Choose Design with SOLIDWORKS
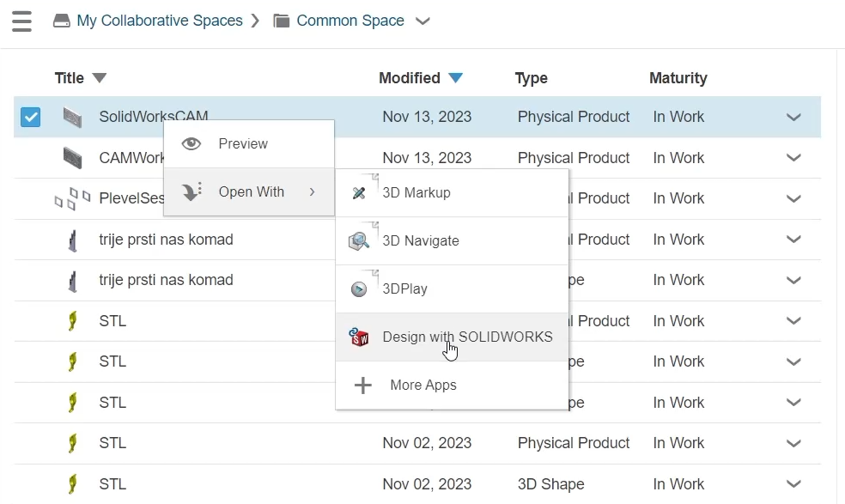 (x=453, y=337)
